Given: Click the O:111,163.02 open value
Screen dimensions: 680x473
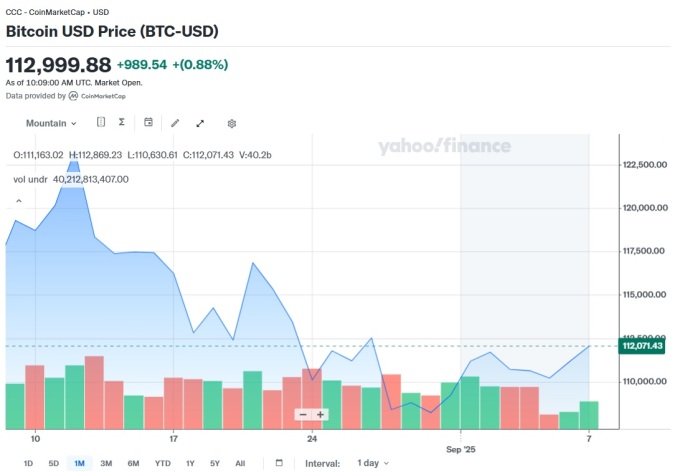Looking at the screenshot, I should [x=38, y=155].
